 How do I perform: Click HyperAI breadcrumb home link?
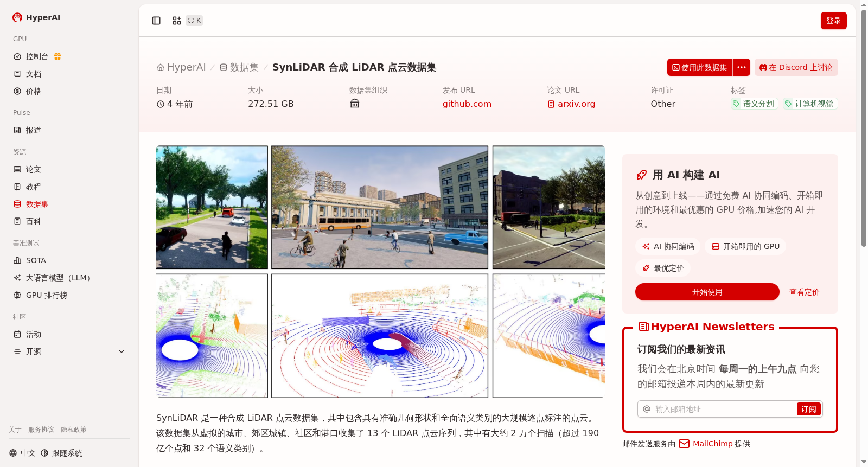181,67
